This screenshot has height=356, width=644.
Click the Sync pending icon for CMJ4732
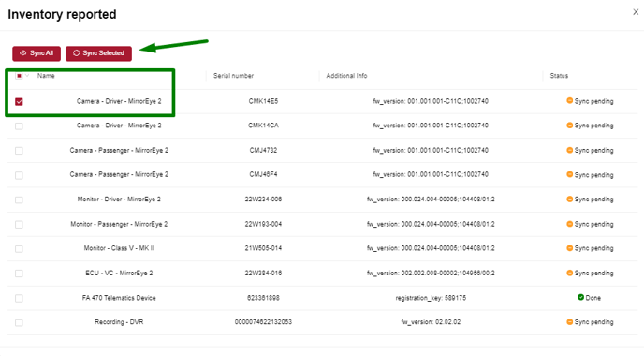click(570, 150)
